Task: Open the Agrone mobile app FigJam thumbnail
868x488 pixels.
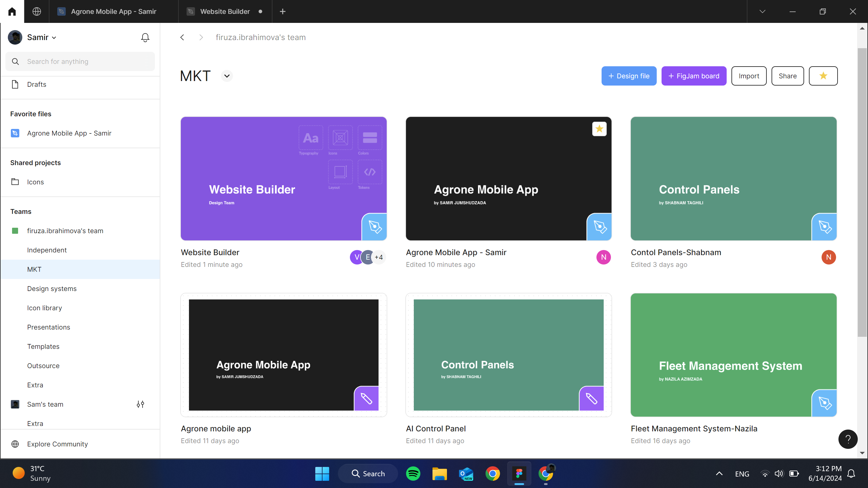Action: [283, 355]
